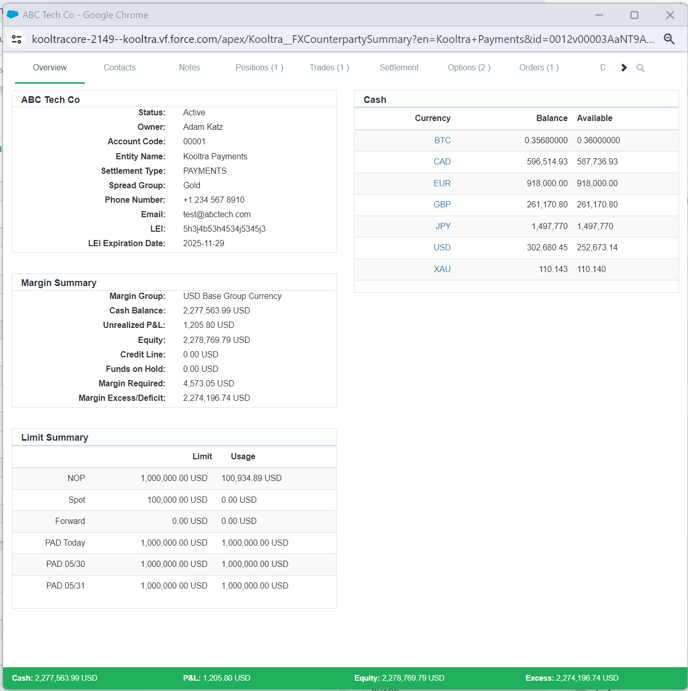Viewport: 688px width, 691px height.
Task: Select the XAU currency link
Action: [x=442, y=270]
